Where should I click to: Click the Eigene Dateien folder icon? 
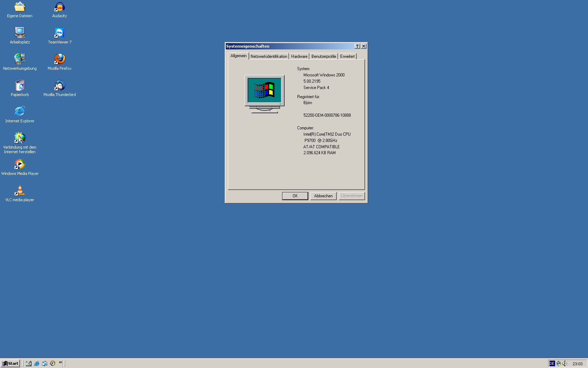coord(20,7)
